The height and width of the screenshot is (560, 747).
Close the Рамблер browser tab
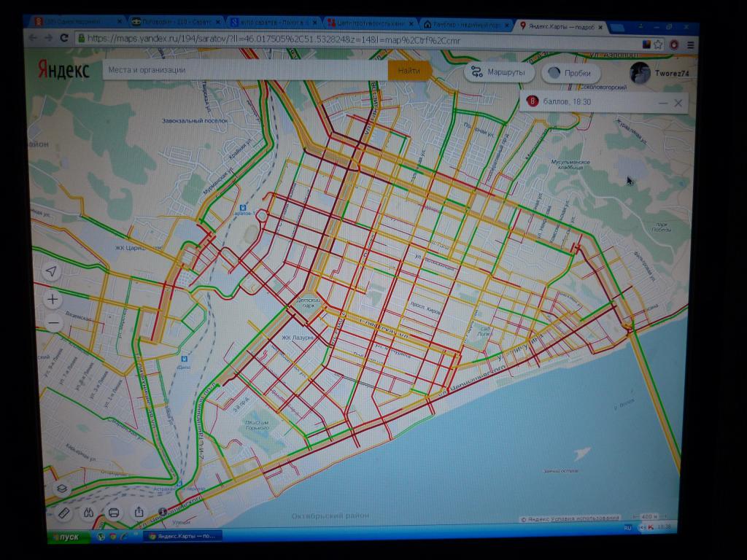pyautogui.click(x=506, y=24)
